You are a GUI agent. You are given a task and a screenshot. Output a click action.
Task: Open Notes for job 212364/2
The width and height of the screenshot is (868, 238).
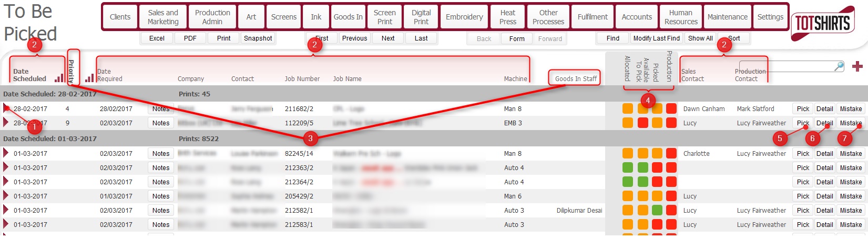click(x=161, y=182)
